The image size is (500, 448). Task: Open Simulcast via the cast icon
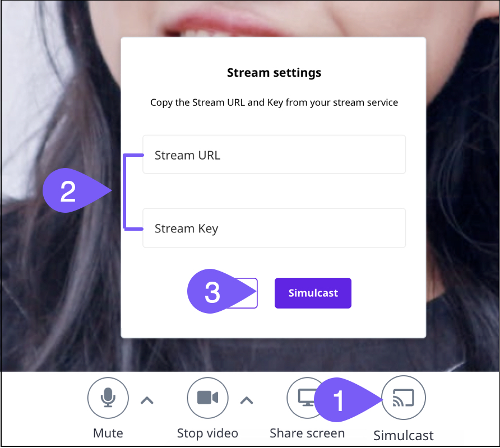click(x=404, y=398)
